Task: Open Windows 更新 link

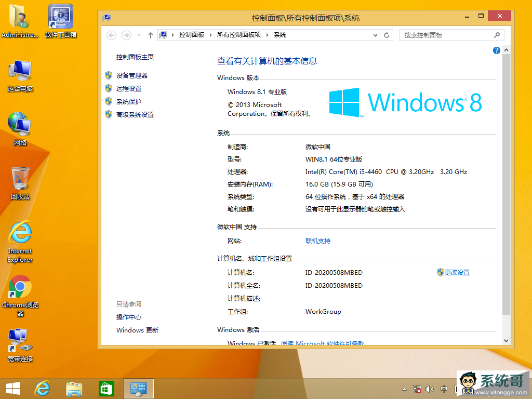Action: click(x=137, y=330)
